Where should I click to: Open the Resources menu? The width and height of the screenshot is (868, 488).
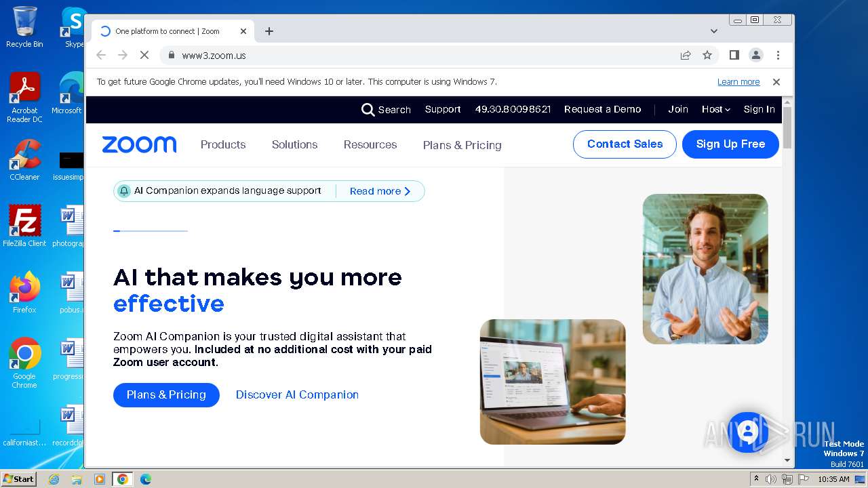[x=370, y=145]
